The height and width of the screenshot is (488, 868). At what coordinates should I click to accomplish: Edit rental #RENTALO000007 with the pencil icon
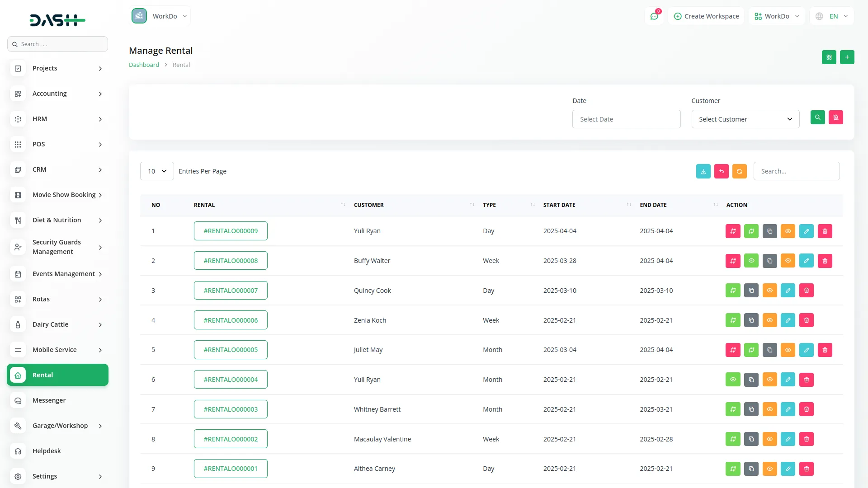pos(788,290)
